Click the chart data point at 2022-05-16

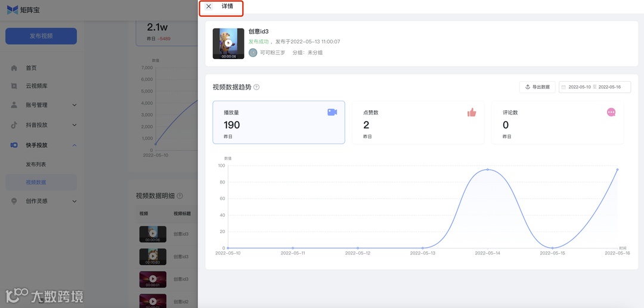(617, 169)
